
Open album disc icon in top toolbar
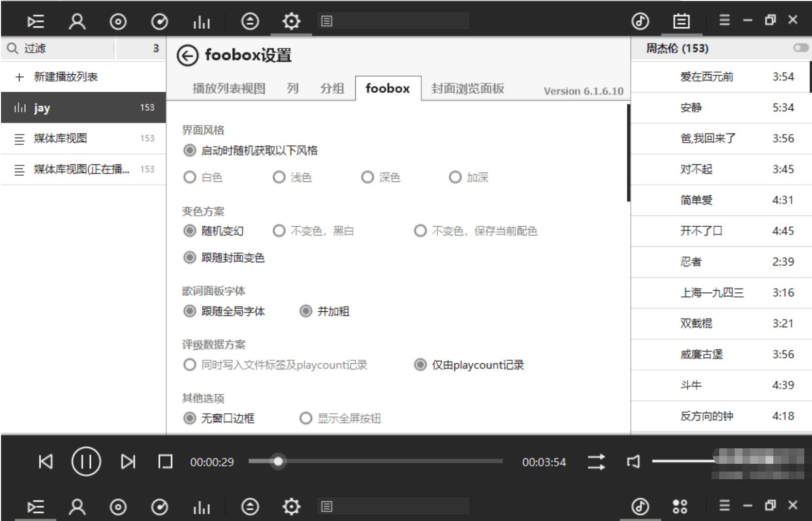[x=118, y=21]
